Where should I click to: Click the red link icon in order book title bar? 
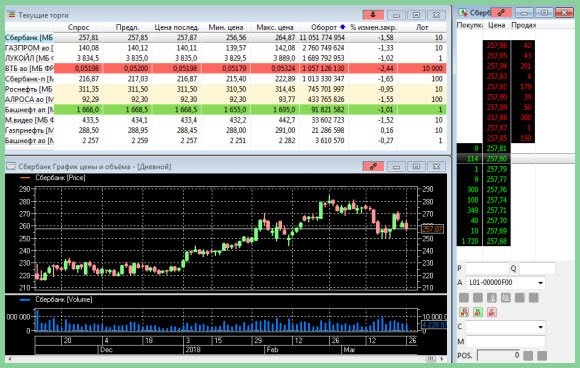pos(502,12)
